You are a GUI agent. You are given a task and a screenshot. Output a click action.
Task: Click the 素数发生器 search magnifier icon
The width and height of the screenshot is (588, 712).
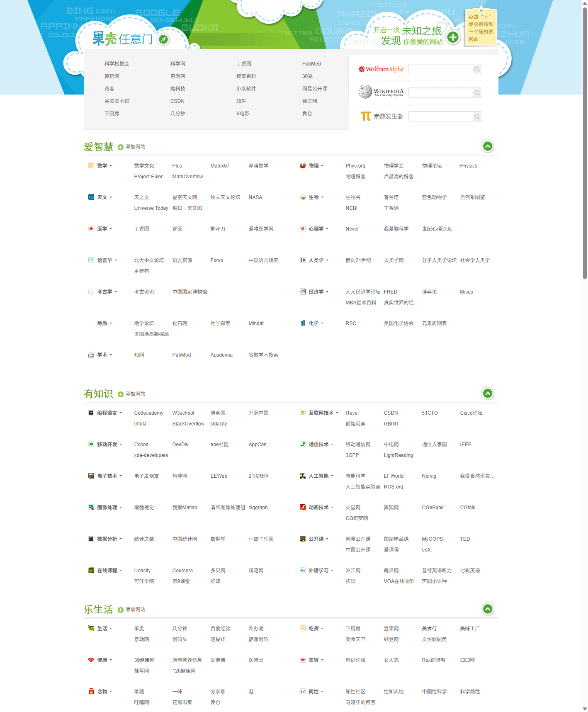(x=477, y=117)
